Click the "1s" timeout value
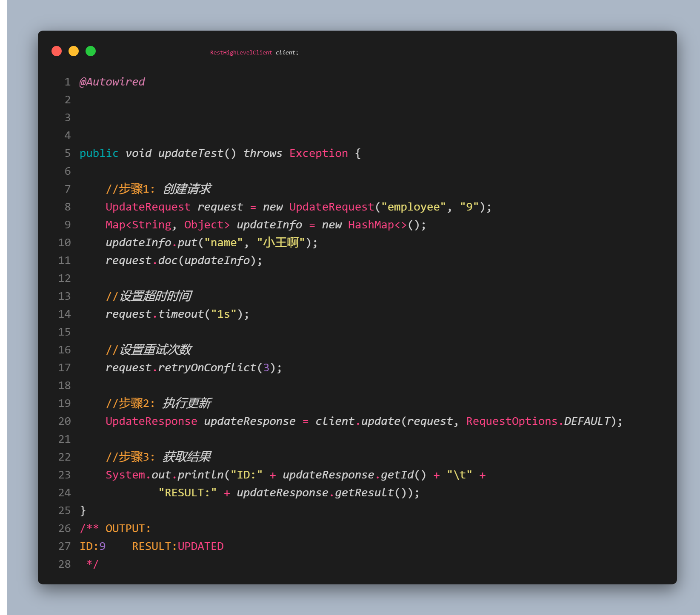 pos(223,314)
